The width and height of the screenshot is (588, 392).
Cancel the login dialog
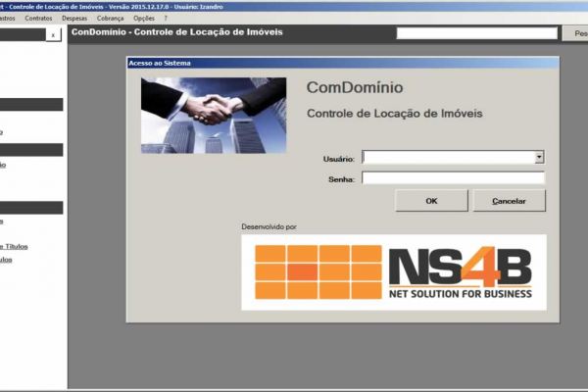click(510, 201)
